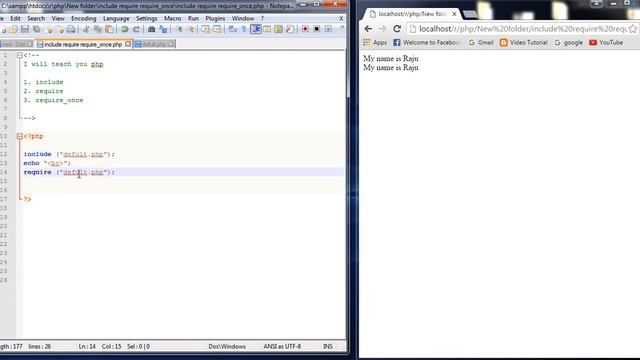The width and height of the screenshot is (640, 360).
Task: Collapse the HTML comment fold at line 1
Action: (x=20, y=55)
